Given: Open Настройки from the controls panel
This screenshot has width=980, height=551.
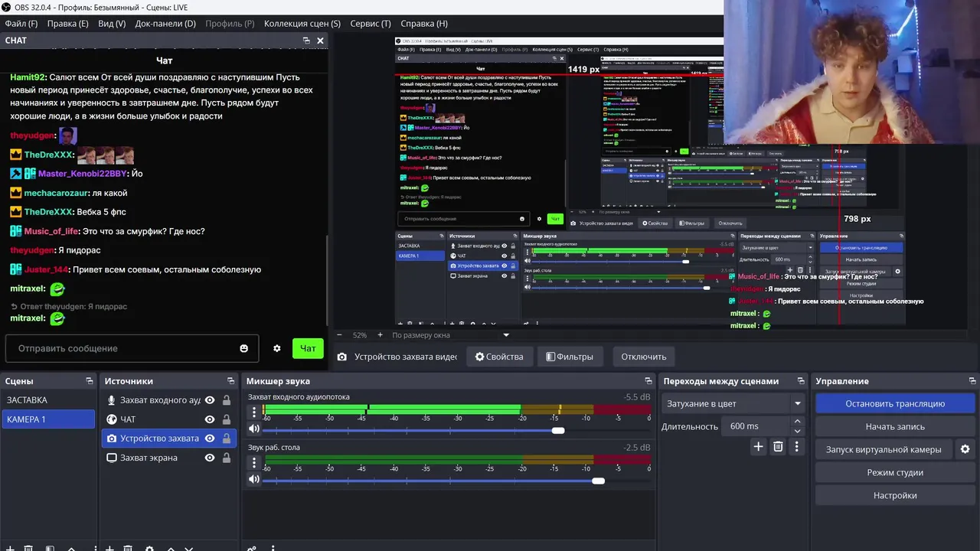Looking at the screenshot, I should pyautogui.click(x=895, y=495).
